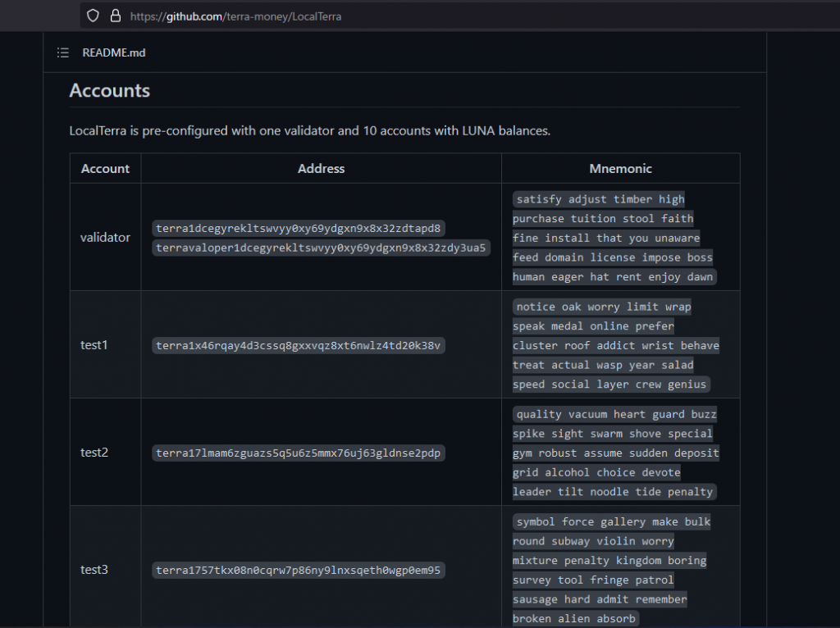The width and height of the screenshot is (840, 628).
Task: Click the GitHub URL in address bar
Action: (x=235, y=16)
